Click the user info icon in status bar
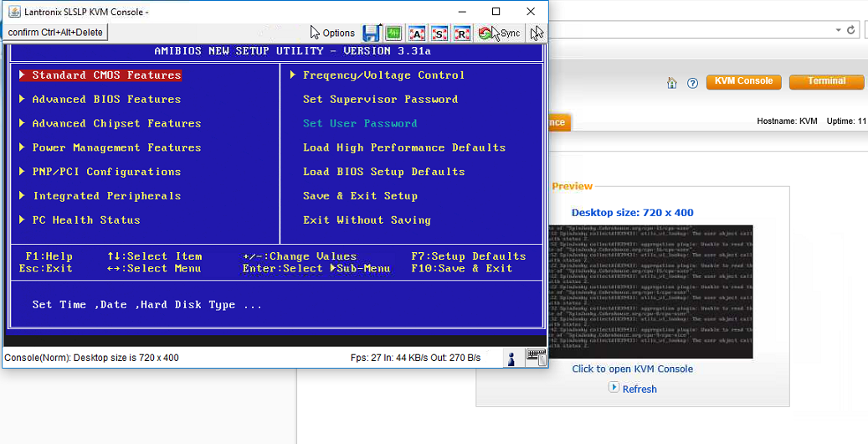The height and width of the screenshot is (444, 868). click(x=511, y=358)
